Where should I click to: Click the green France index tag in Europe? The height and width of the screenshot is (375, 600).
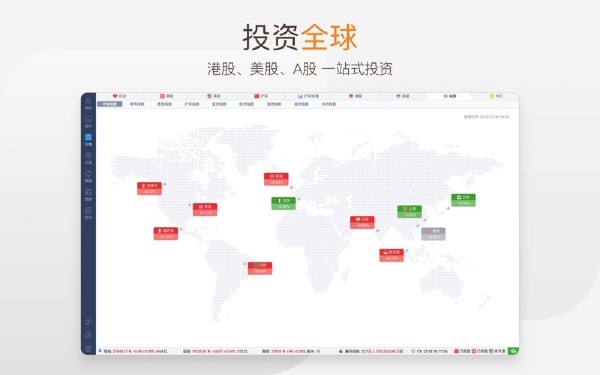(x=284, y=203)
